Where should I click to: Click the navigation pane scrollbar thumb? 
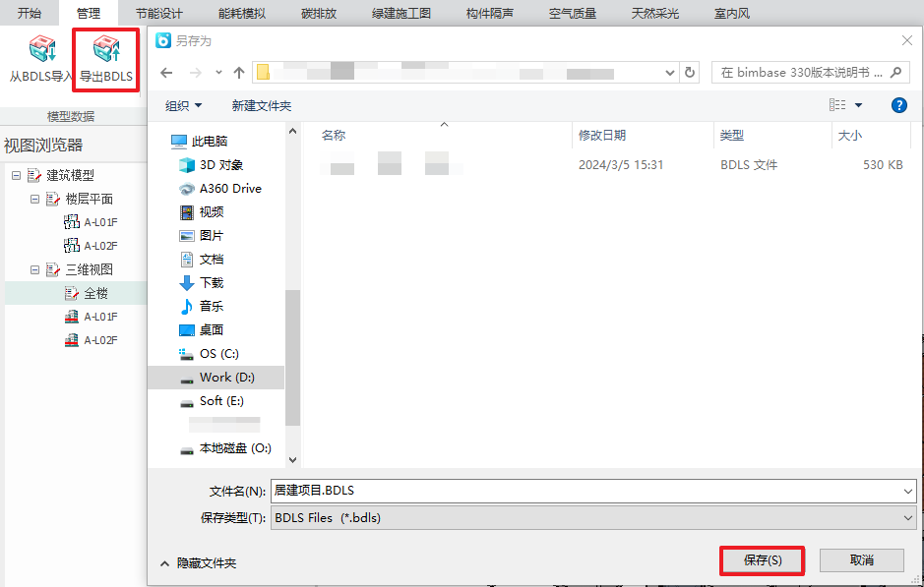(x=292, y=357)
